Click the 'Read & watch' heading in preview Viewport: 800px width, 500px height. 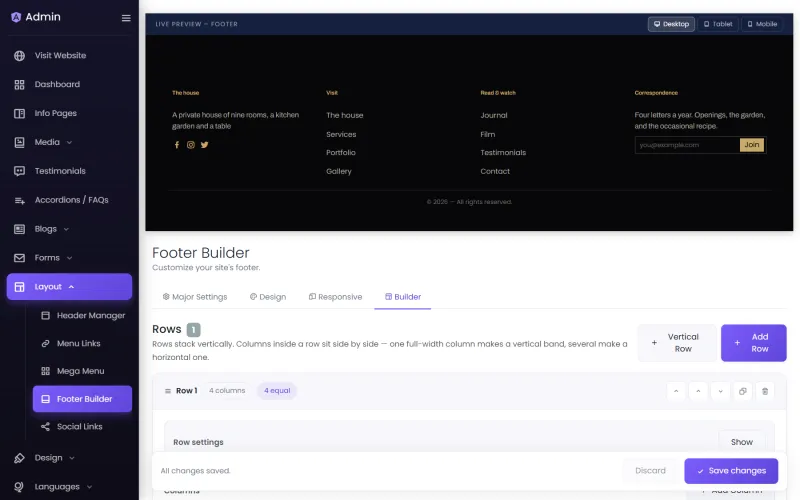(x=498, y=93)
